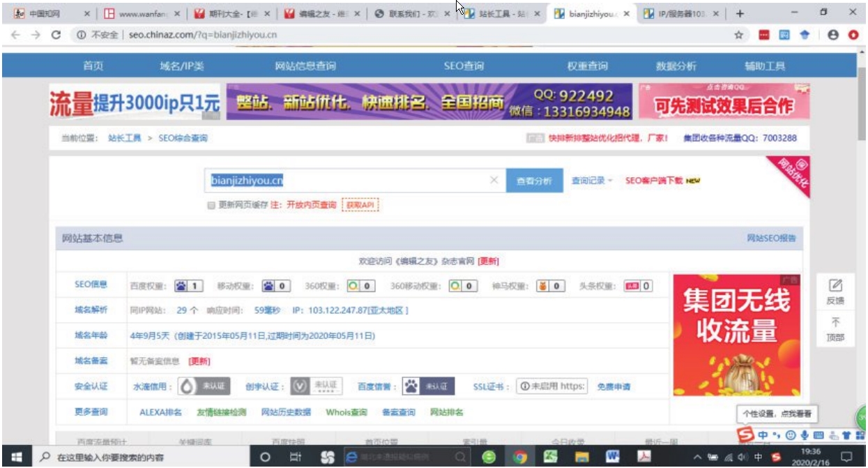Click the 360 weight badge
This screenshot has width=868, height=468.
click(x=361, y=286)
